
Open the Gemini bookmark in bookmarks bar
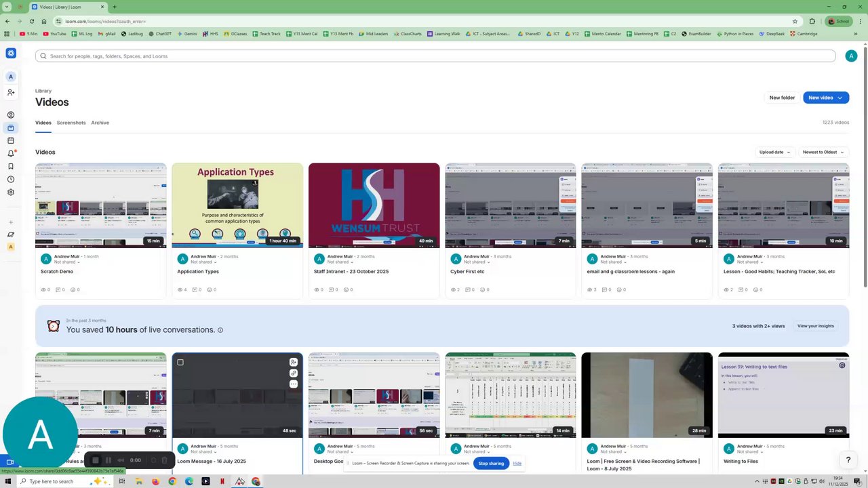point(186,34)
